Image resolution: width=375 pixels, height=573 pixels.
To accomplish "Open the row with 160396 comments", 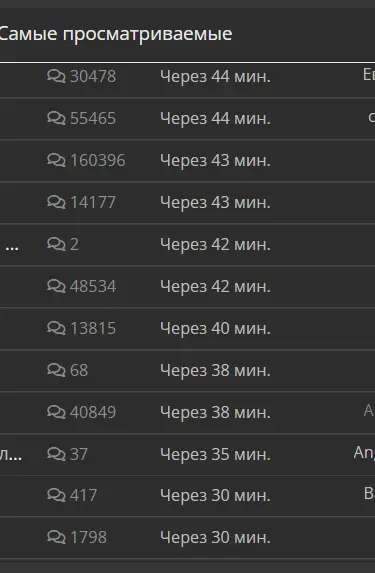I will (x=188, y=160).
